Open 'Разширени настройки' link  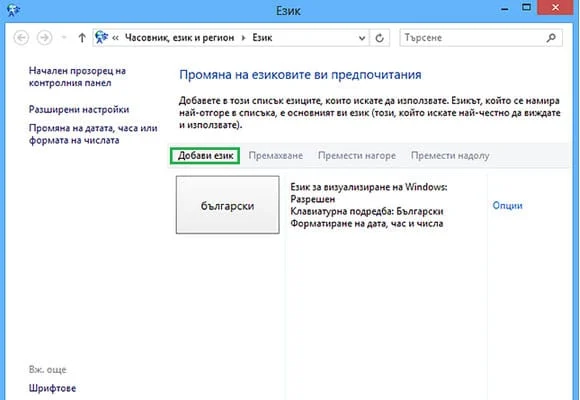pos(79,110)
